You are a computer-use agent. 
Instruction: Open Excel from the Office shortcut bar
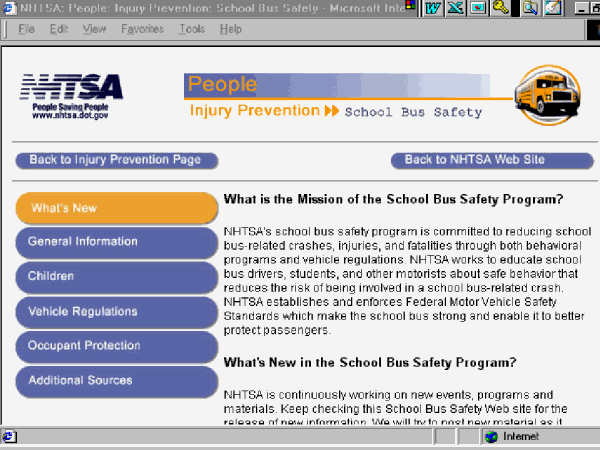455,8
